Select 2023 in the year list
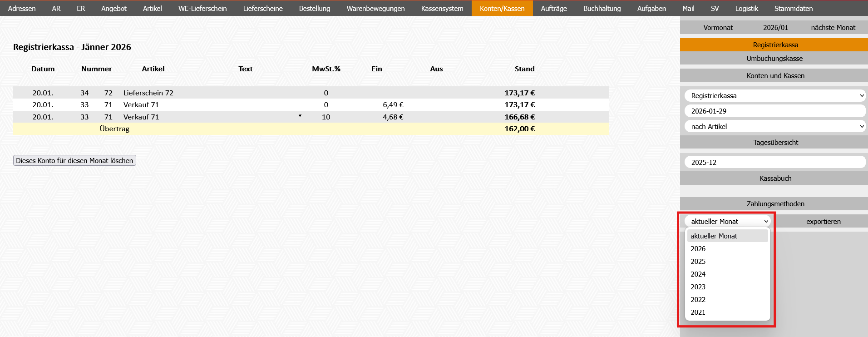This screenshot has height=337, width=868. click(698, 287)
